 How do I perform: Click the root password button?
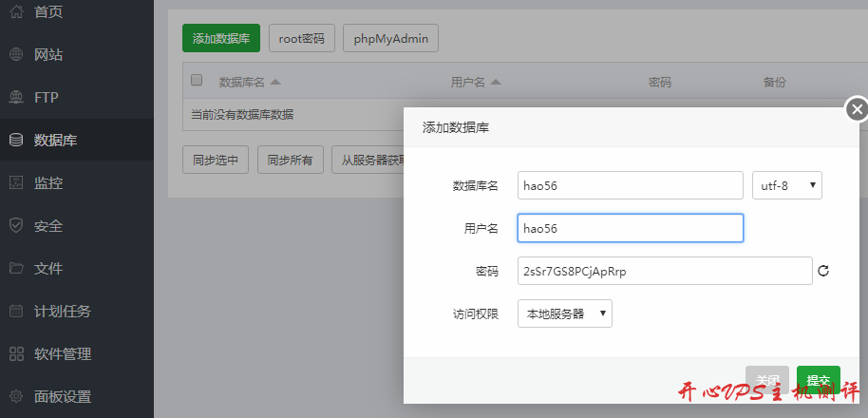tap(301, 38)
